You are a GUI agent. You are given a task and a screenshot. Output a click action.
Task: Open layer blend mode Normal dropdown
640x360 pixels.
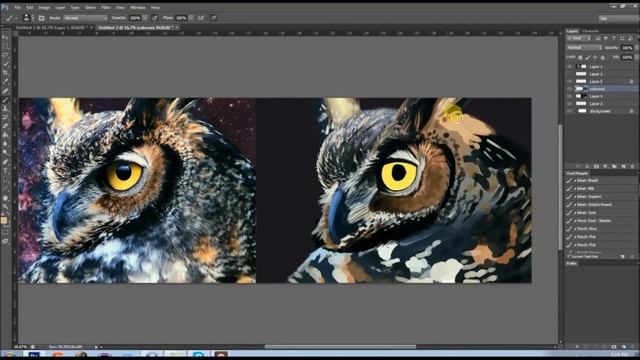coord(584,48)
